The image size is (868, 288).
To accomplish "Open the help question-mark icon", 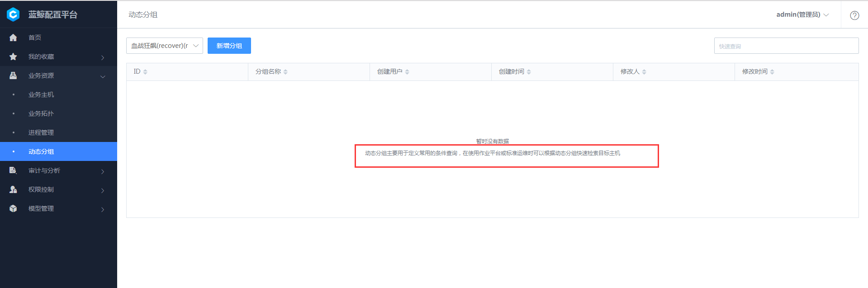I will click(854, 15).
